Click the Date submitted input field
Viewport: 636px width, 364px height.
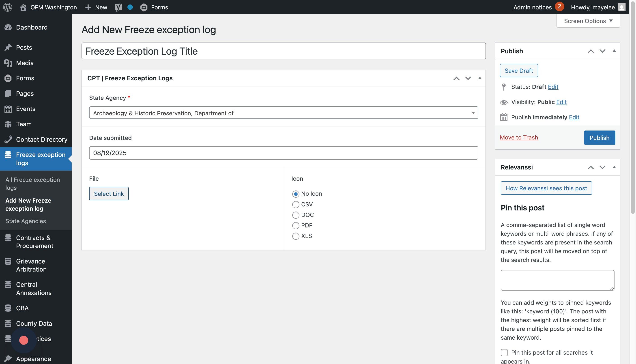click(283, 153)
